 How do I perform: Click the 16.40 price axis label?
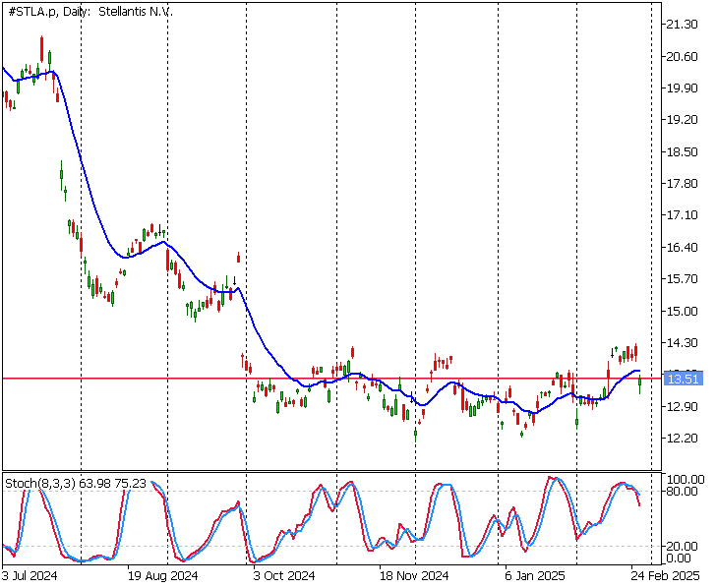pos(683,248)
